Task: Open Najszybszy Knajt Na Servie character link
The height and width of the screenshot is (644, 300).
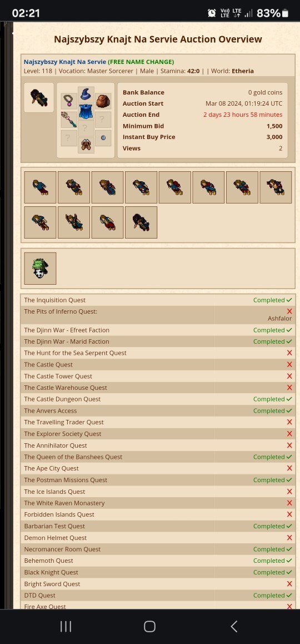Action: [x=65, y=62]
